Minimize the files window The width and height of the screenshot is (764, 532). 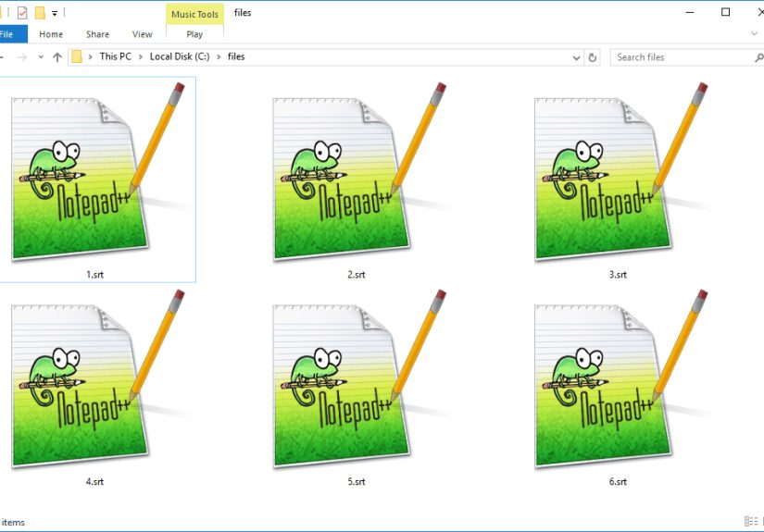tap(690, 12)
